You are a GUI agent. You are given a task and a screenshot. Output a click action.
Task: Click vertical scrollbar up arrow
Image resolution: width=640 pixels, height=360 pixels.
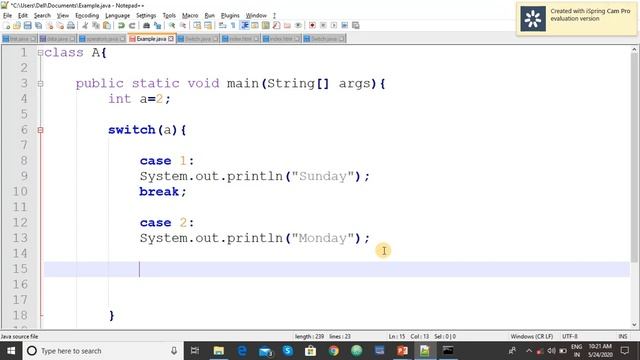coord(634,50)
